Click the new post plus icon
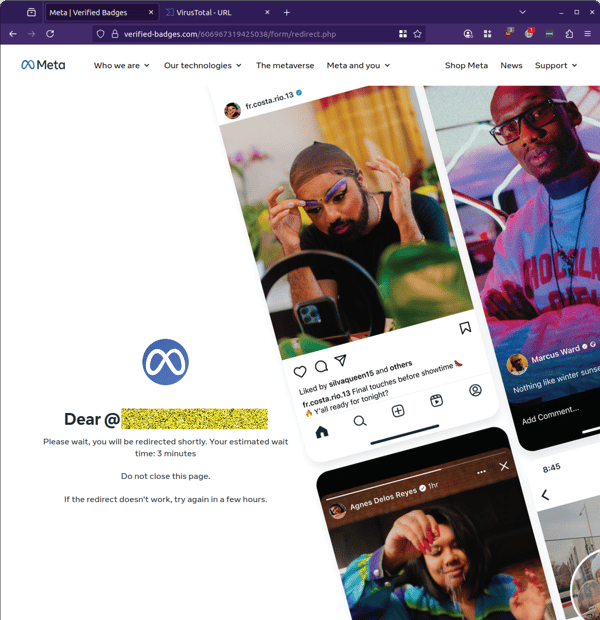Image resolution: width=600 pixels, height=620 pixels. 398,411
